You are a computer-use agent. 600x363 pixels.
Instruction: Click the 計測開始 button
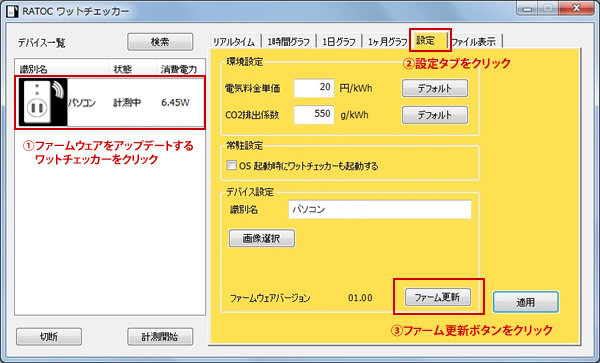coord(160,337)
